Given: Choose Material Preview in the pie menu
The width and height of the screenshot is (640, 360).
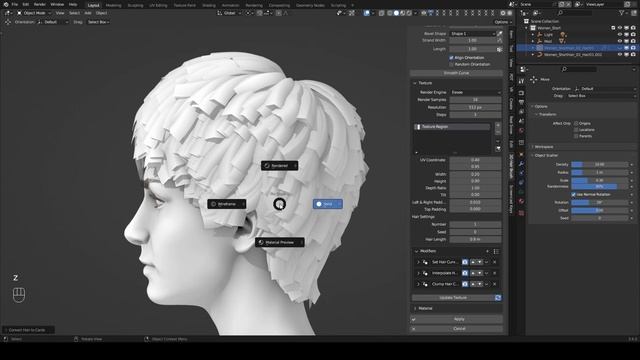Looking at the screenshot, I should [x=280, y=242].
